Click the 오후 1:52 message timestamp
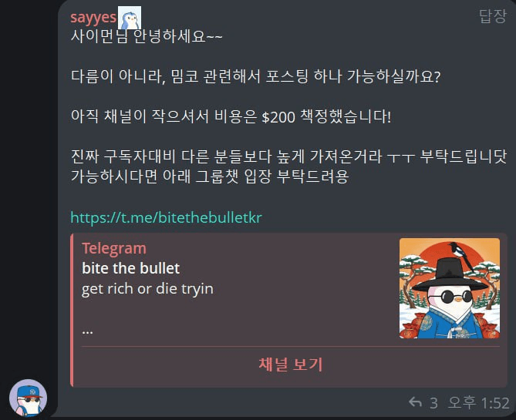 click(479, 402)
